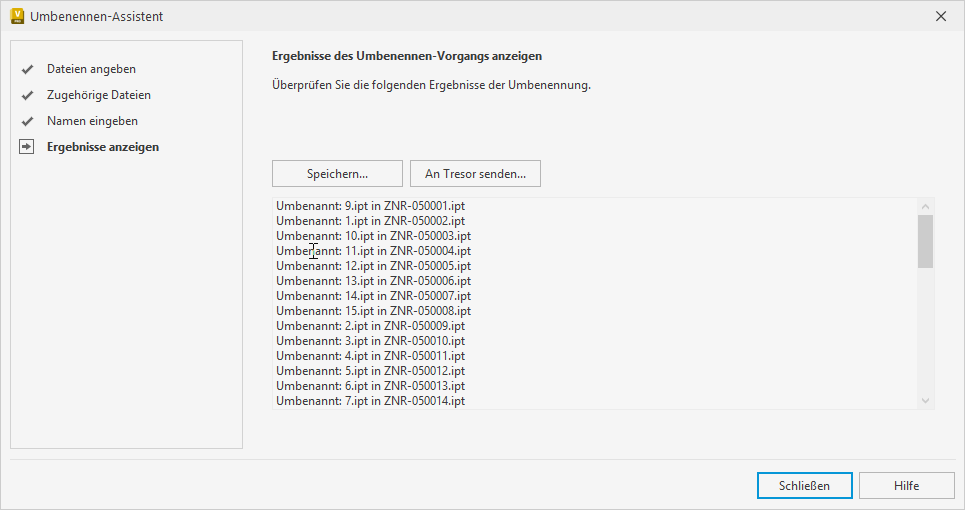Click checkmark icon beside Dateien angeben
Viewport: 965px width, 510px height.
[x=27, y=70]
